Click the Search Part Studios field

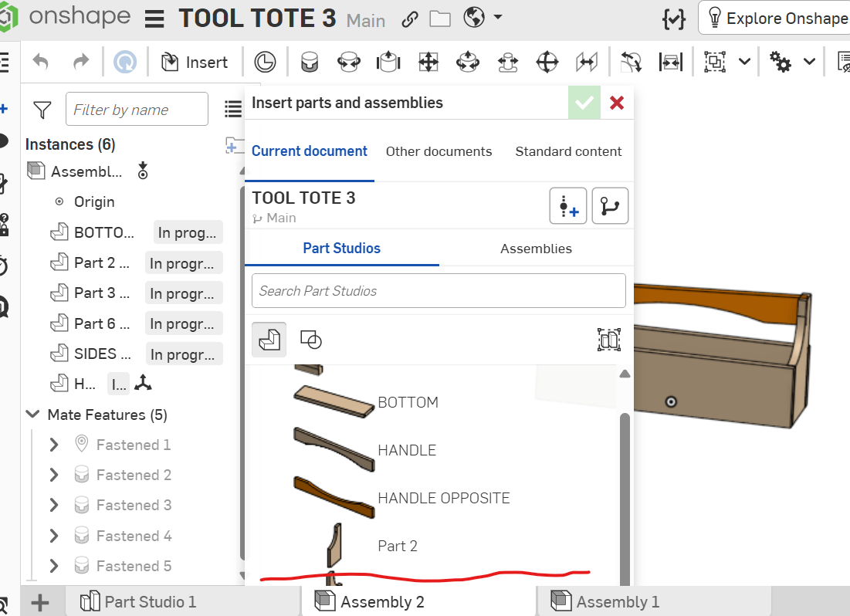(x=438, y=291)
